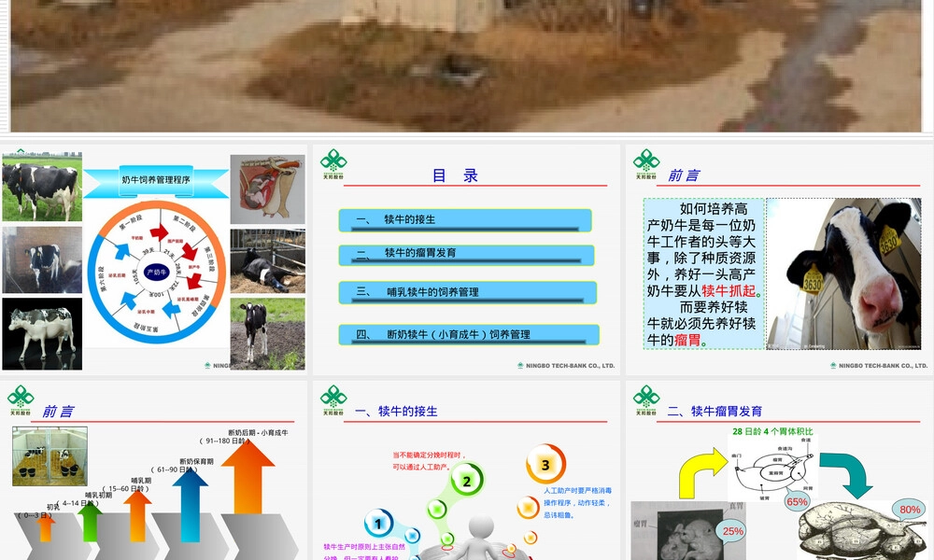Viewport: 934px width, 560px height.
Task: Click the logo on the calf photo 前言 slide
Action: coord(646,163)
